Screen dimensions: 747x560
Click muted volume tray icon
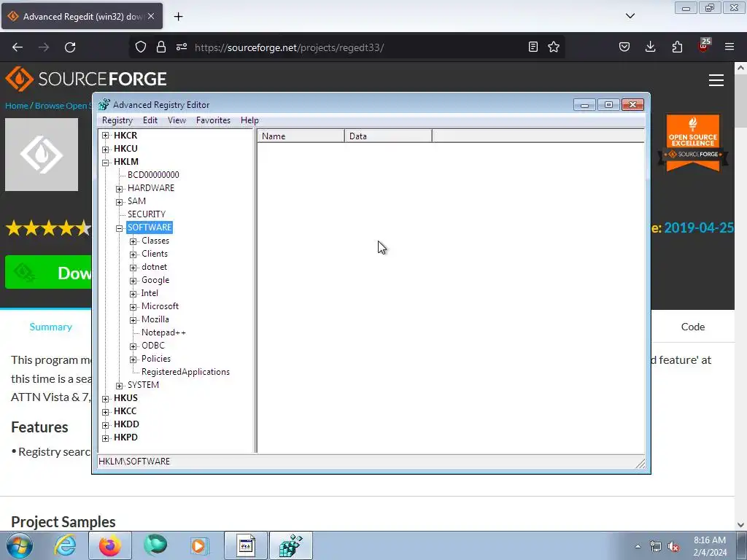pos(673,547)
